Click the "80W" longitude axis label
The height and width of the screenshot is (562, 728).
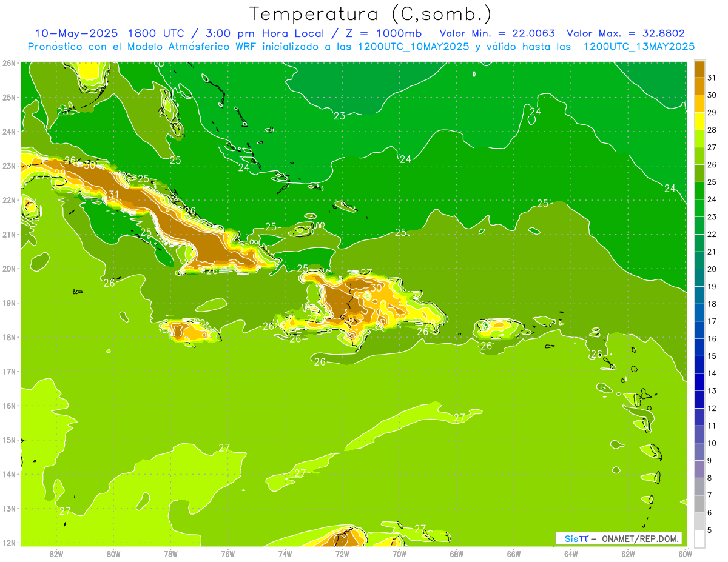[x=113, y=553]
